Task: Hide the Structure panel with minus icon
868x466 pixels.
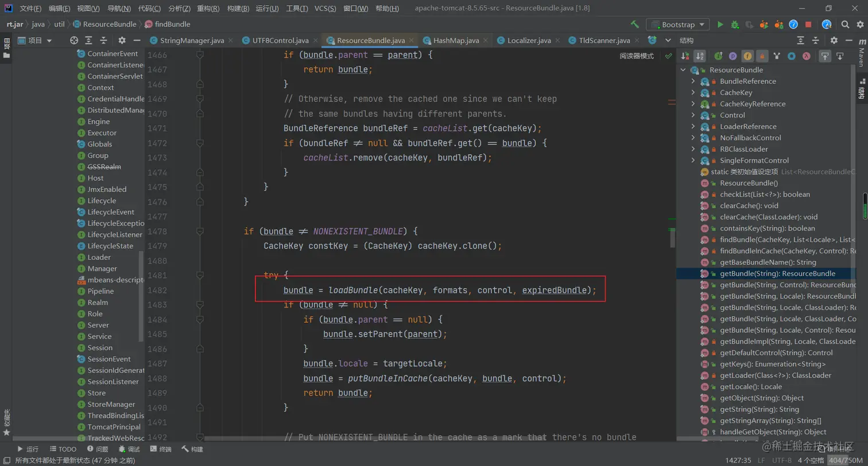Action: [849, 40]
